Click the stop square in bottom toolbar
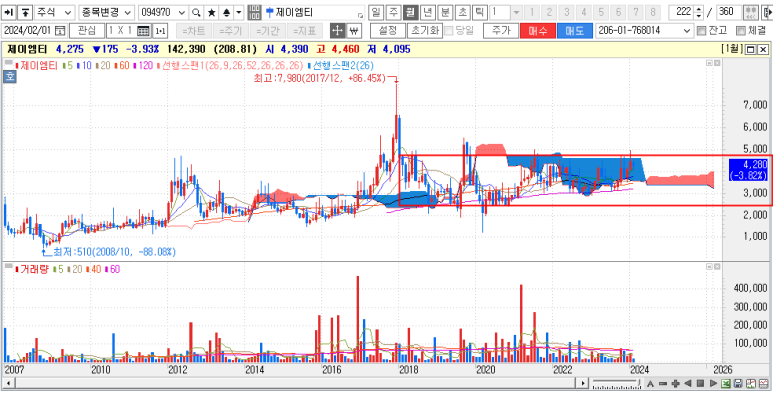This screenshot has height=397, width=773. point(701,383)
